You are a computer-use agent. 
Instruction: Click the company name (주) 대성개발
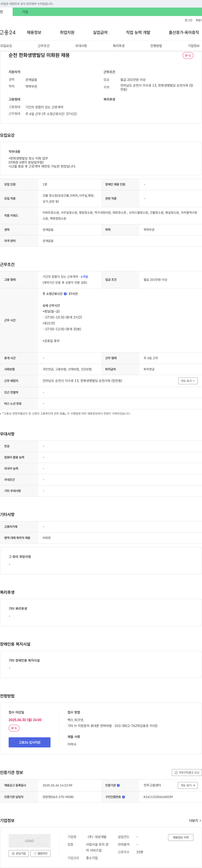coord(97,837)
